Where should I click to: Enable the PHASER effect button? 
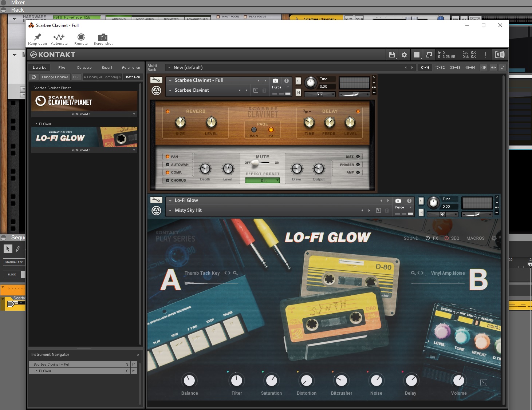tap(347, 164)
